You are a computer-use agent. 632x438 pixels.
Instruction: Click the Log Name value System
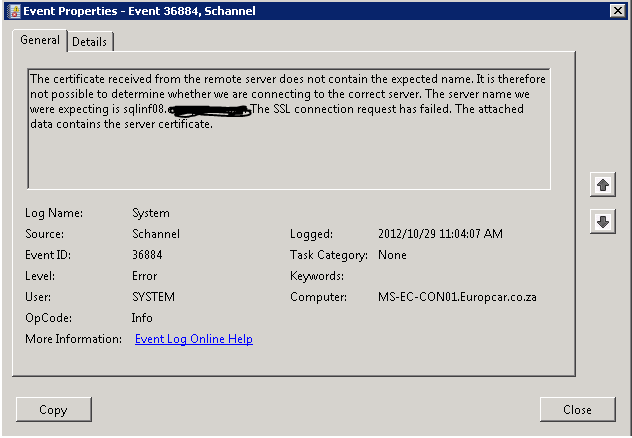[x=151, y=213]
